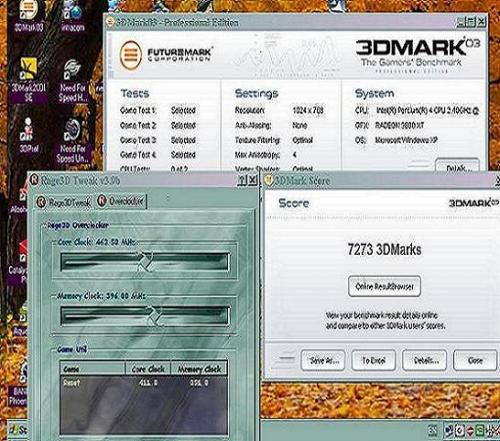Click the checkmark system tray icon
The image size is (500, 441).
(460, 431)
